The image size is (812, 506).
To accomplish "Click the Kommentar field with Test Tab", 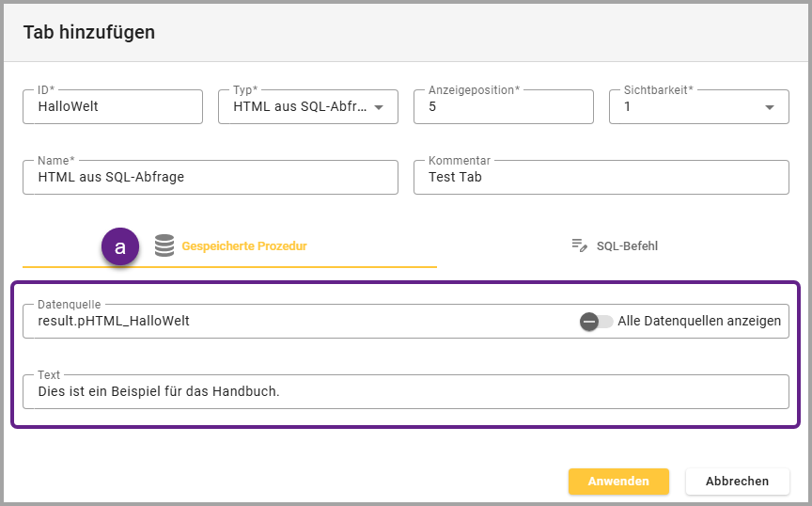I will point(601,177).
